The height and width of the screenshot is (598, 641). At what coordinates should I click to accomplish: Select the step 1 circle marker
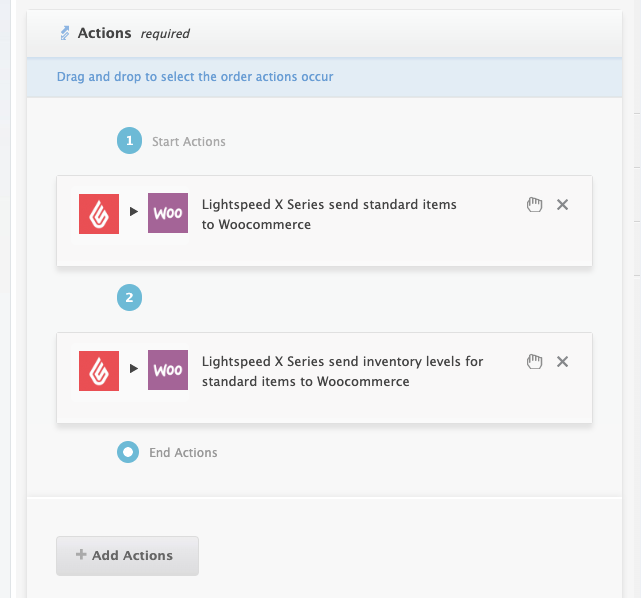tap(129, 141)
